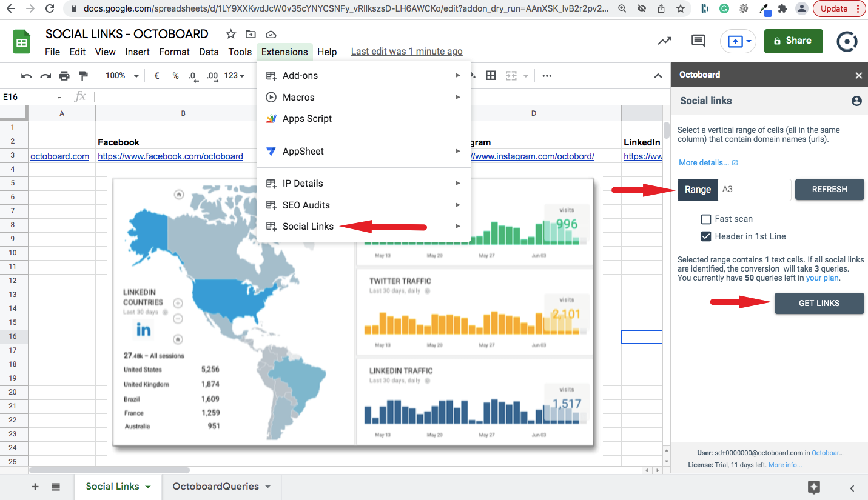Open the three-dot More toolbar options
Screen dimensions: 868x500
547,76
